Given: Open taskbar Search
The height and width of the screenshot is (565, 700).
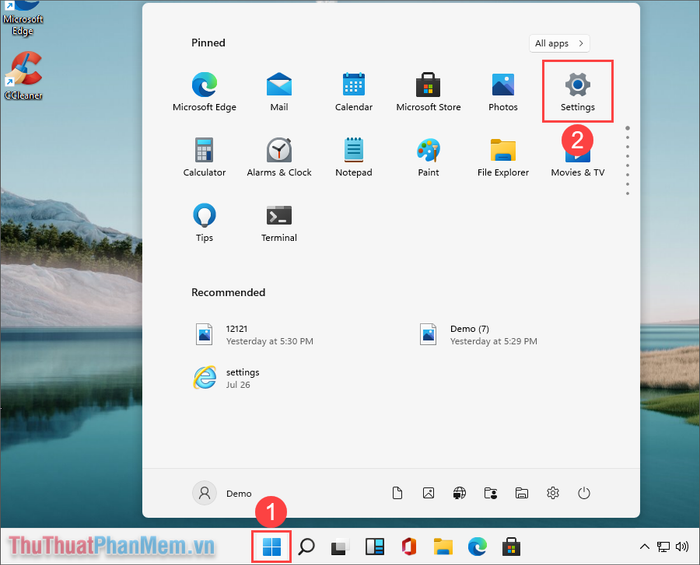Looking at the screenshot, I should (x=306, y=547).
